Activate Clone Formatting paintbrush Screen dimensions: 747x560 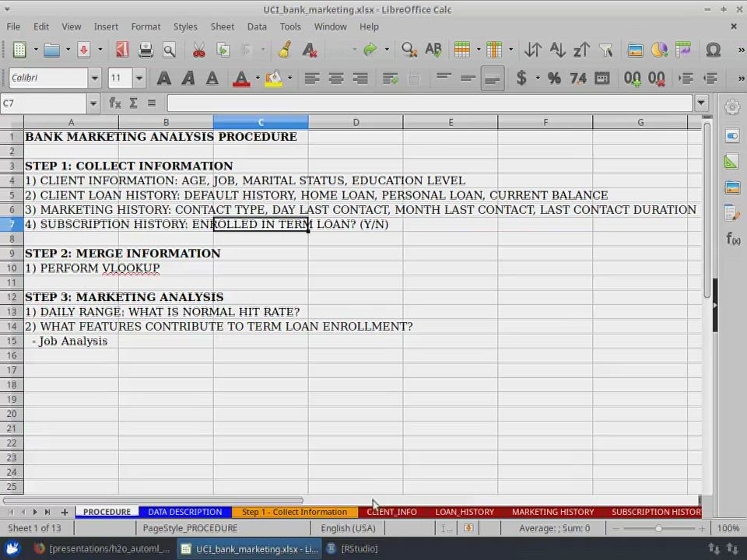[285, 50]
